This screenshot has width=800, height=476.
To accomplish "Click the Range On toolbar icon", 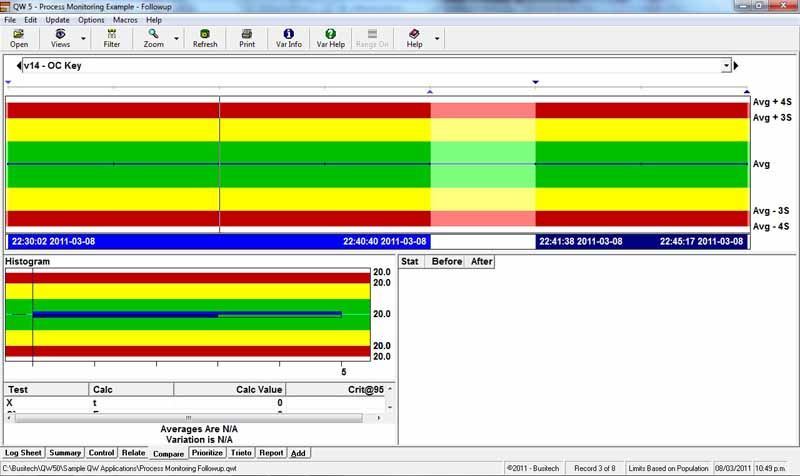I will point(372,34).
